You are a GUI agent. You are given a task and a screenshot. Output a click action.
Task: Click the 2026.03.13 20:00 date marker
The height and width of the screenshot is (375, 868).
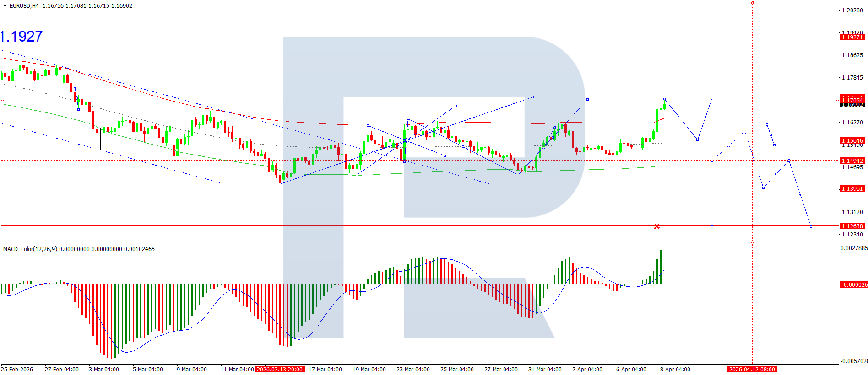point(280,370)
